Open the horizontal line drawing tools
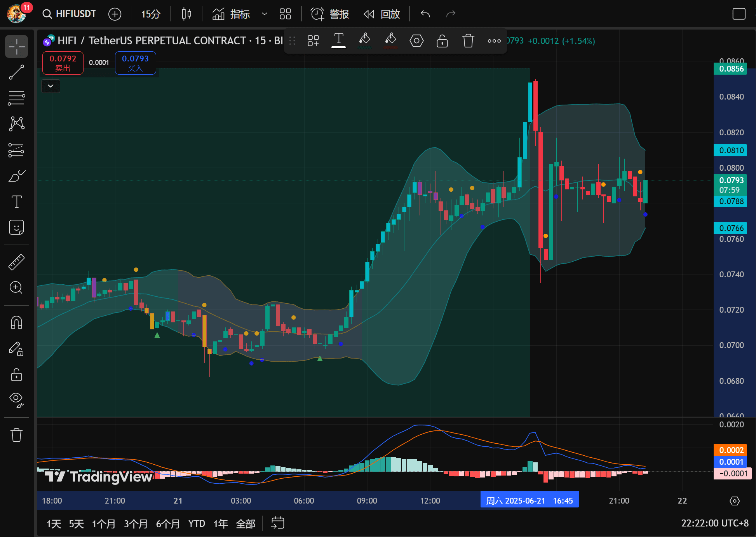Screen dimensions: 756x537 pos(16,98)
